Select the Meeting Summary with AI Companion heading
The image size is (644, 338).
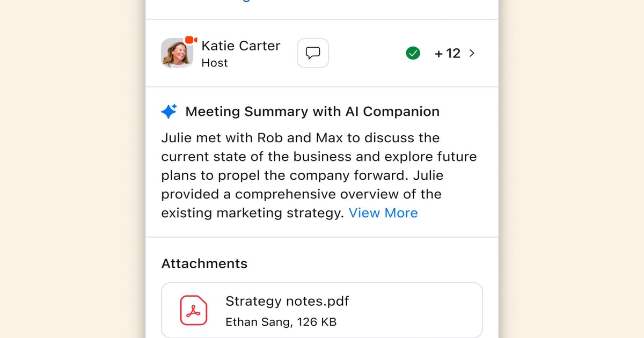click(x=312, y=111)
